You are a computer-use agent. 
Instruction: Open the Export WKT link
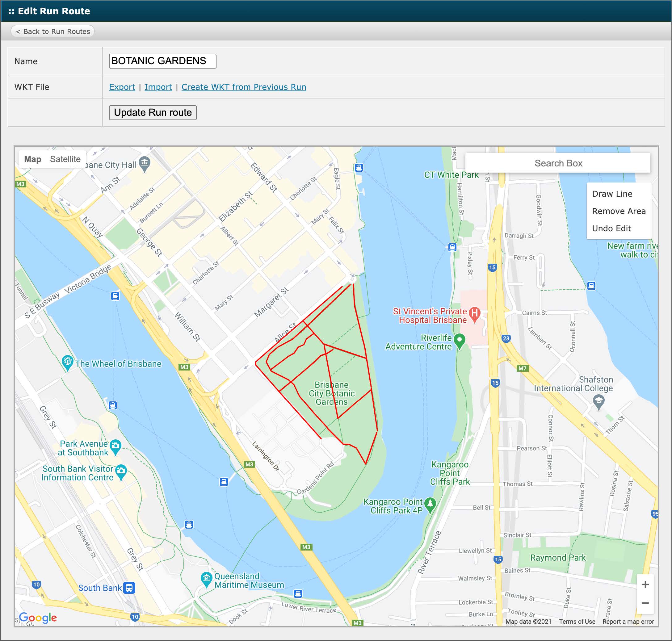point(122,87)
